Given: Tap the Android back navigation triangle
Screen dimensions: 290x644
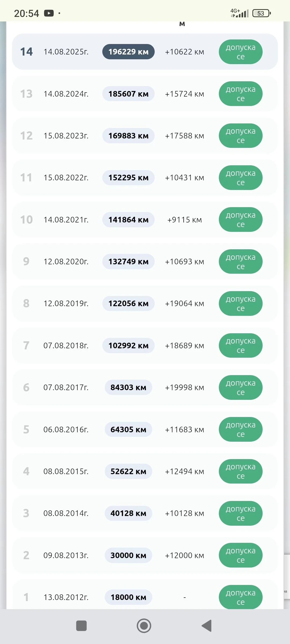Looking at the screenshot, I should click(x=207, y=626).
